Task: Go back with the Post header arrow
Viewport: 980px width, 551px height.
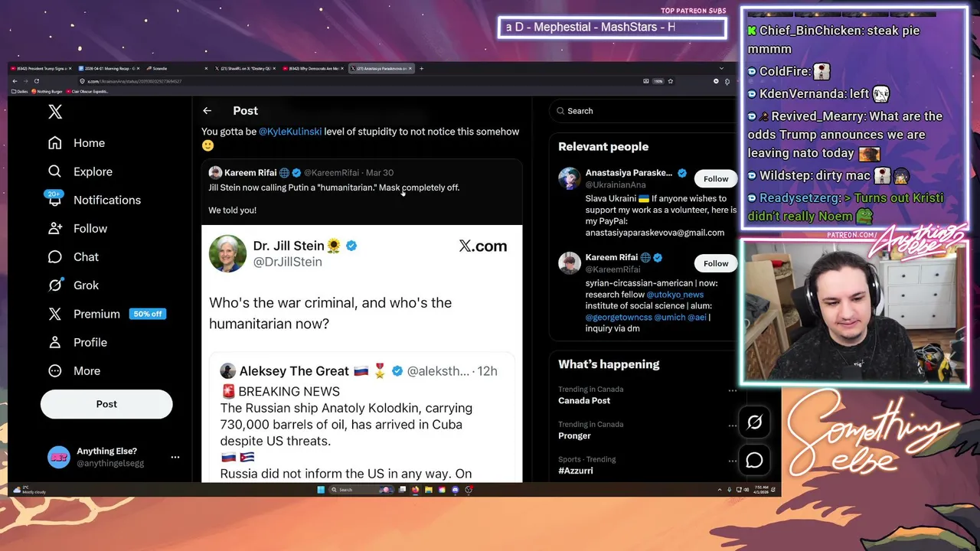Action: point(207,111)
